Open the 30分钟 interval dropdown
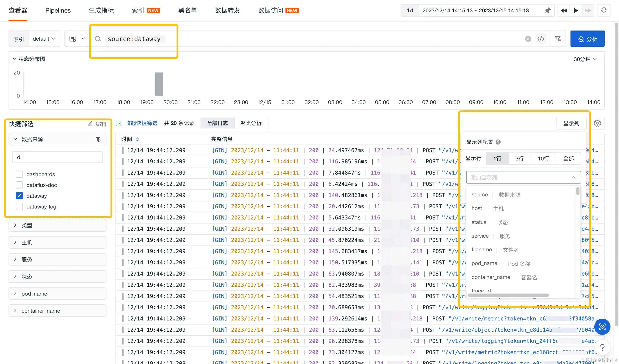This screenshot has width=619, height=364. pyautogui.click(x=585, y=59)
